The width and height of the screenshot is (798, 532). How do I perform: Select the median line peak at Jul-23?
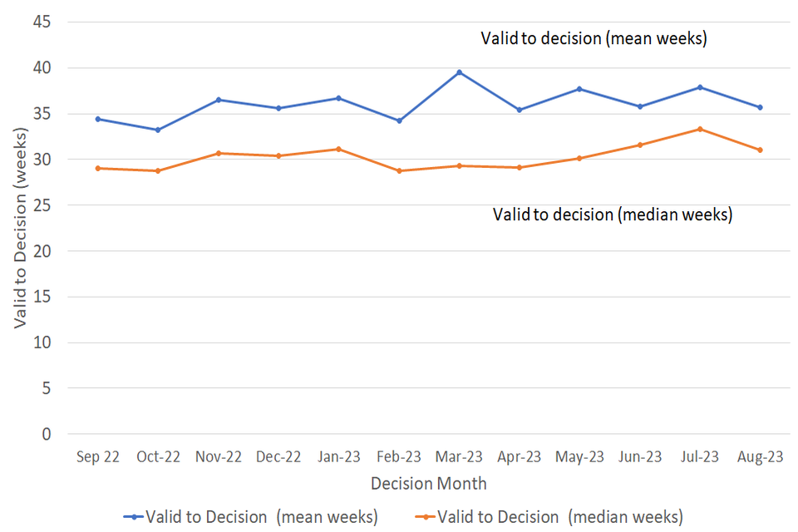700,129
